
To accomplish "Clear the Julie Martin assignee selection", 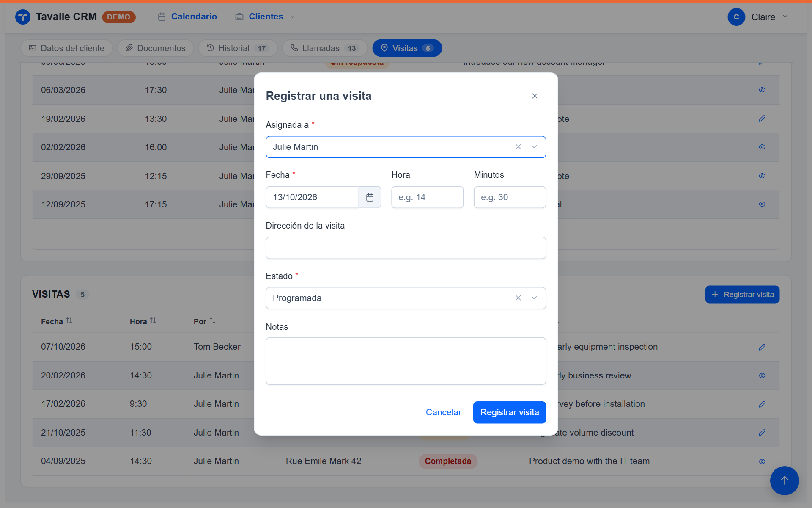I will [x=518, y=147].
